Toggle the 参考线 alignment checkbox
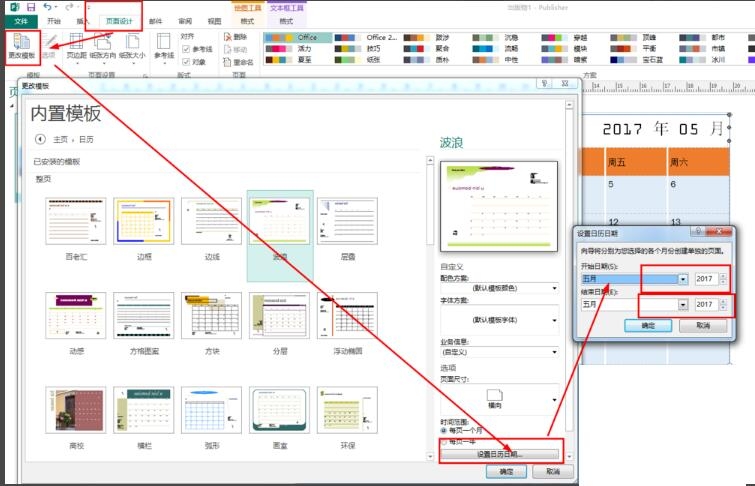This screenshot has height=486, width=755. click(x=186, y=49)
